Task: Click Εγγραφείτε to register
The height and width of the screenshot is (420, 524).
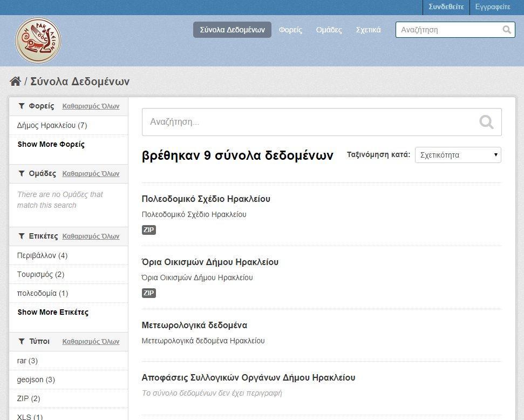Action: (493, 7)
